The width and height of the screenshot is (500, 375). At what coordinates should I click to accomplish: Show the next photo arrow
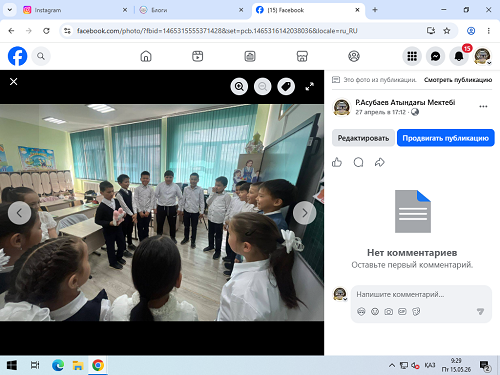point(305,213)
